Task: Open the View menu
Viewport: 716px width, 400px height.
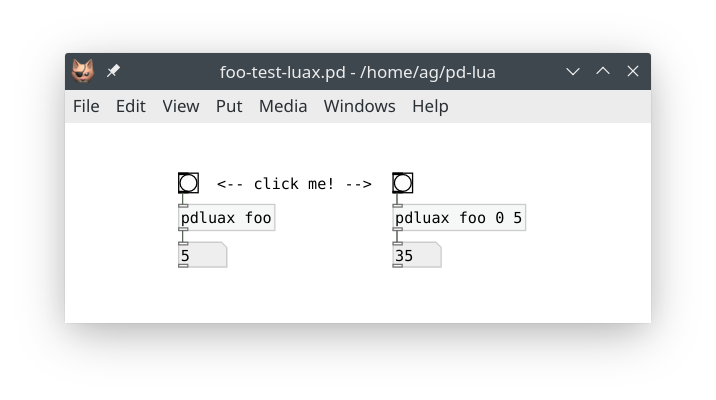Action: [x=181, y=106]
